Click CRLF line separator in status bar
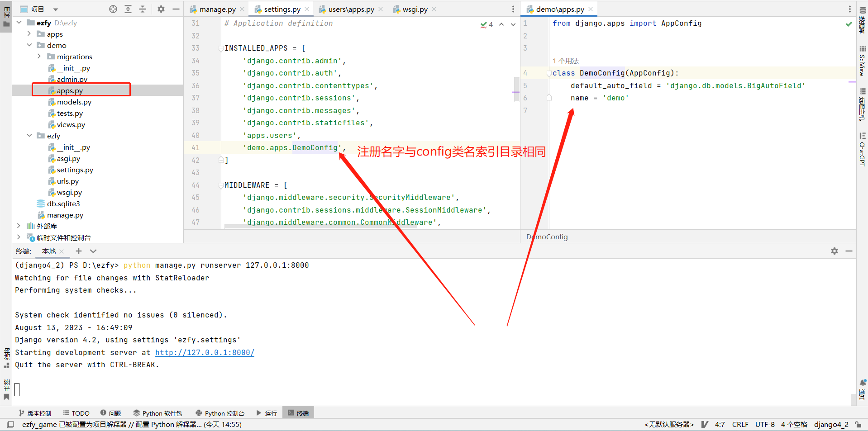 tap(740, 424)
